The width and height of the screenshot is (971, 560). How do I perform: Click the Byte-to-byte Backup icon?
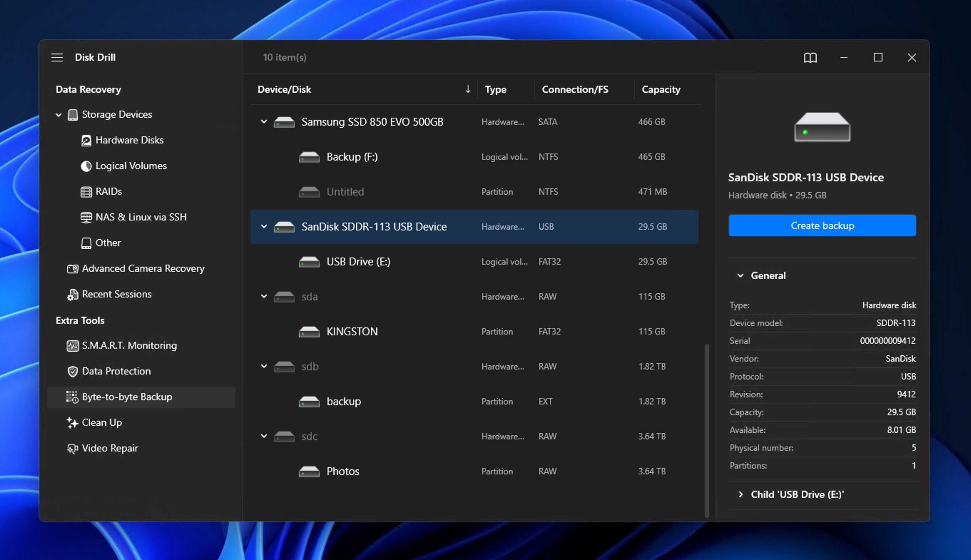pos(72,397)
